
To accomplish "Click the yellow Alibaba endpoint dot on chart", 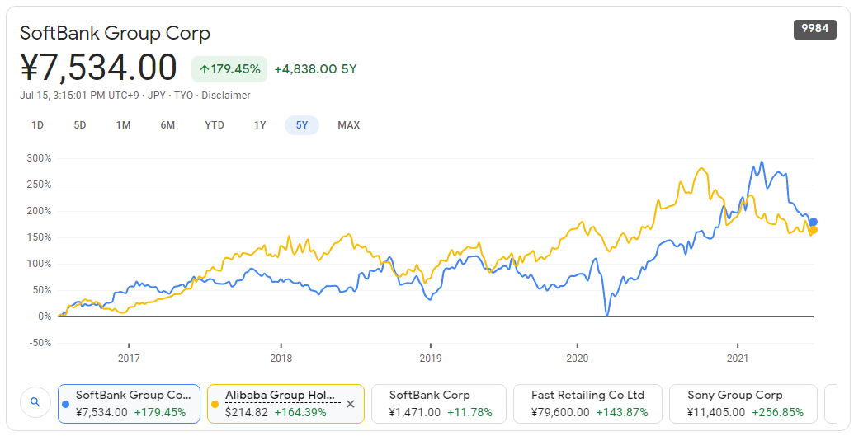I will (x=814, y=231).
